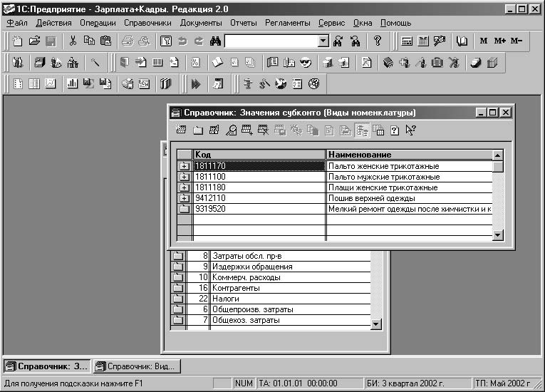The image size is (545, 392).
Task: Expand group 1811170 Пальто женские трикотажные
Action: click(185, 166)
